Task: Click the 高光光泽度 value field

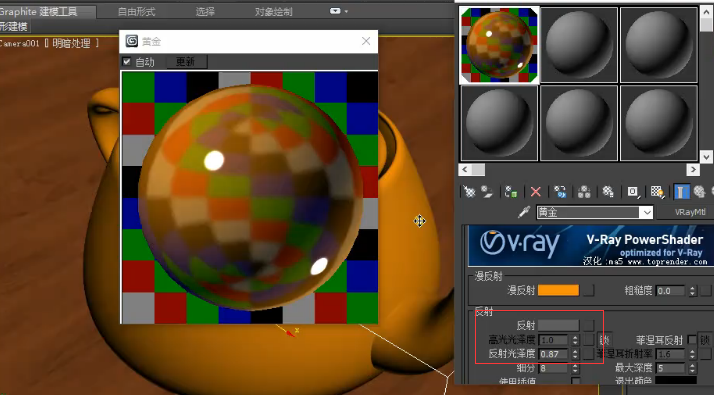Action: (x=553, y=340)
